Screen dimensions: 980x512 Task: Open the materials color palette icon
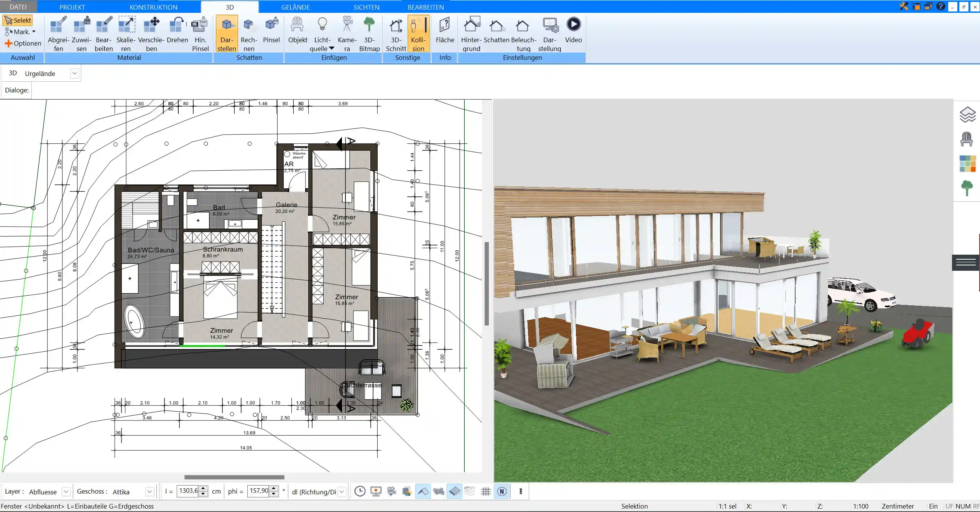pyautogui.click(x=967, y=163)
